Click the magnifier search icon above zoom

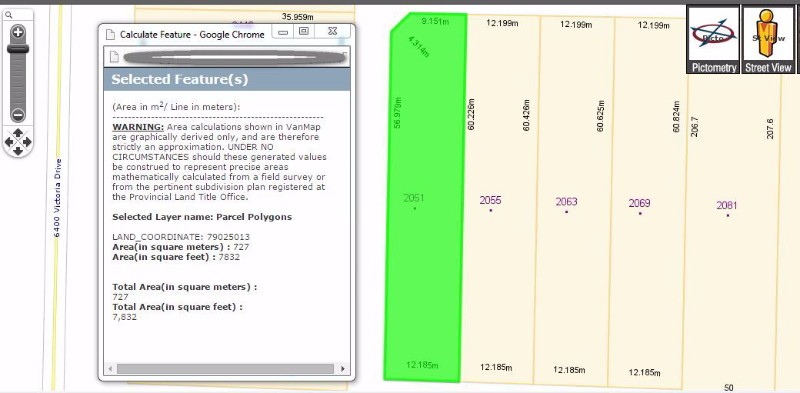[8, 15]
